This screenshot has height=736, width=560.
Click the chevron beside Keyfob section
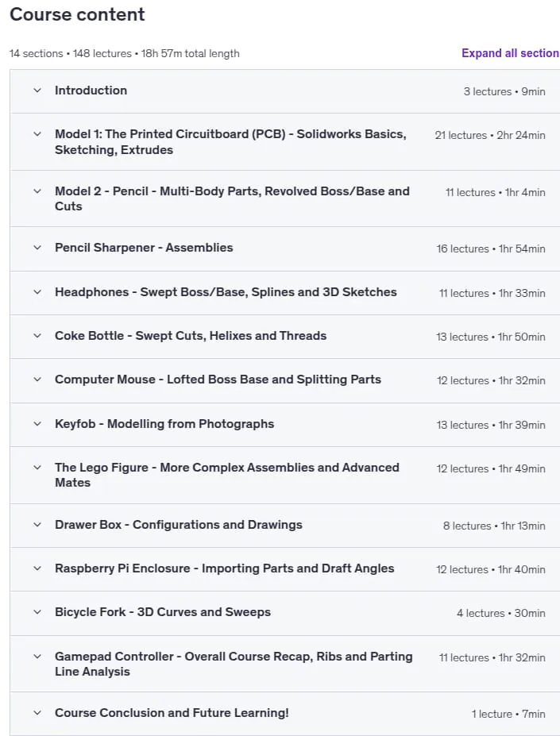pyautogui.click(x=37, y=424)
